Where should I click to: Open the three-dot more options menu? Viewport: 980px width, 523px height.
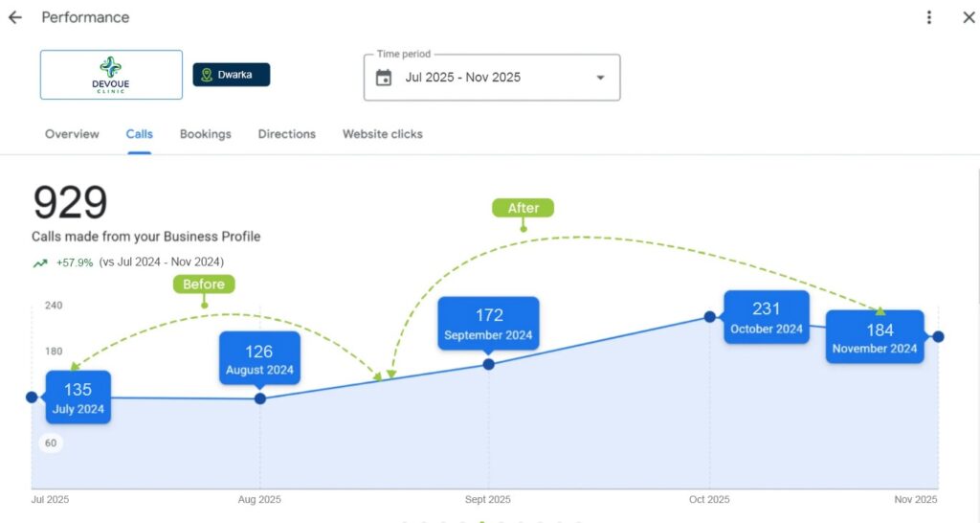coord(928,17)
